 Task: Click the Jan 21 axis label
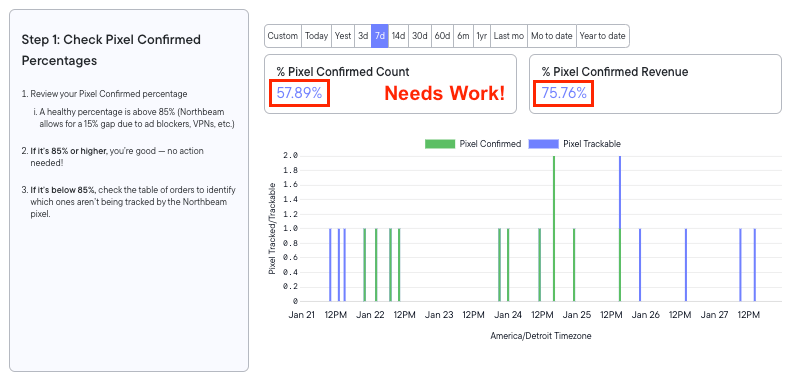pyautogui.click(x=301, y=315)
